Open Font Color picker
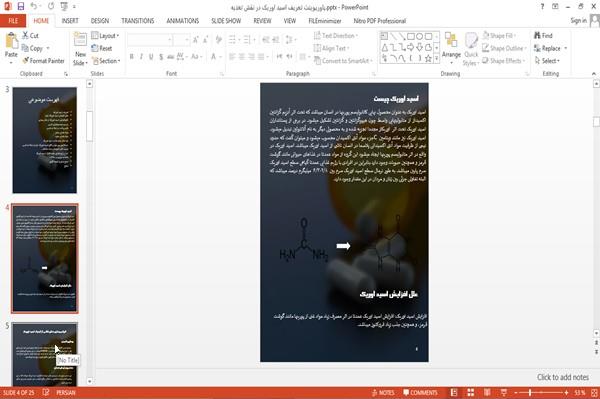 [x=215, y=57]
